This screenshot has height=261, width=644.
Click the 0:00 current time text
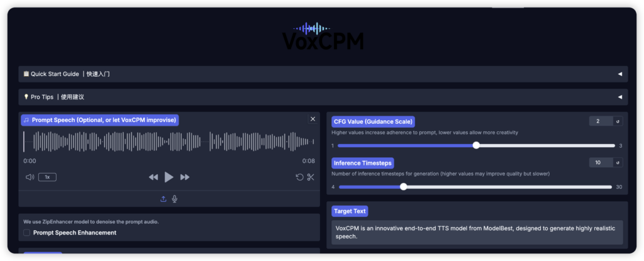(x=30, y=161)
